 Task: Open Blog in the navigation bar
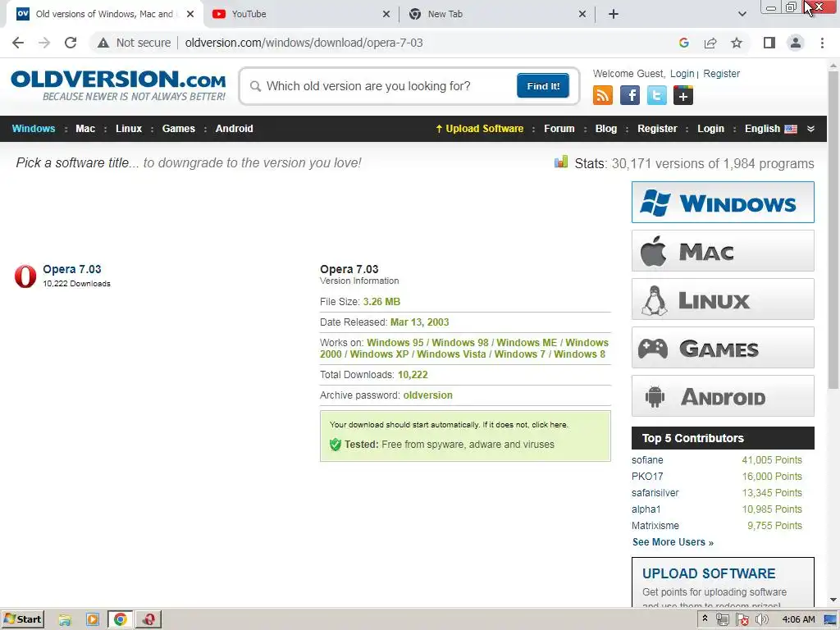(x=606, y=129)
